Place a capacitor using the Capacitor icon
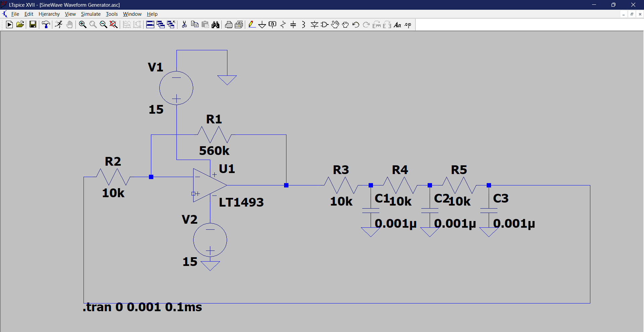 [293, 24]
